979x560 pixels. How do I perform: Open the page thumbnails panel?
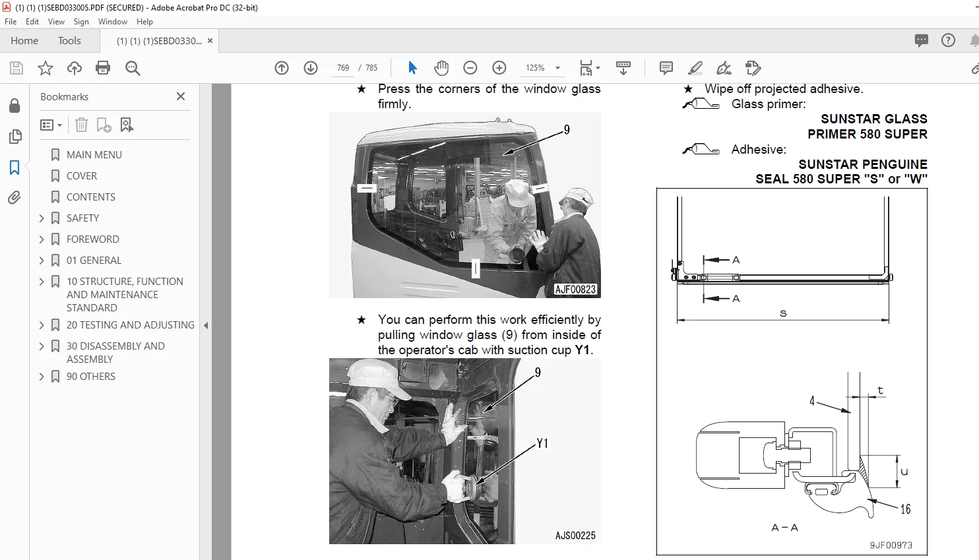coord(15,137)
